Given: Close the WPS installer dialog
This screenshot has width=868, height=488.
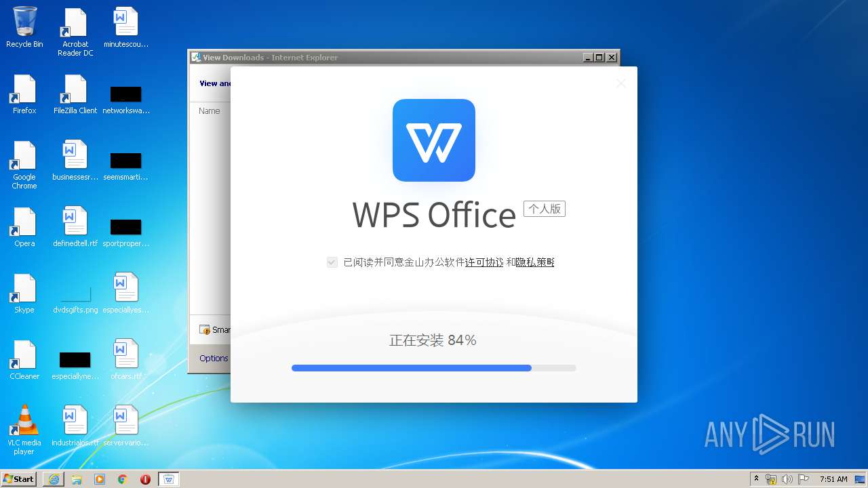Looking at the screenshot, I should (620, 83).
